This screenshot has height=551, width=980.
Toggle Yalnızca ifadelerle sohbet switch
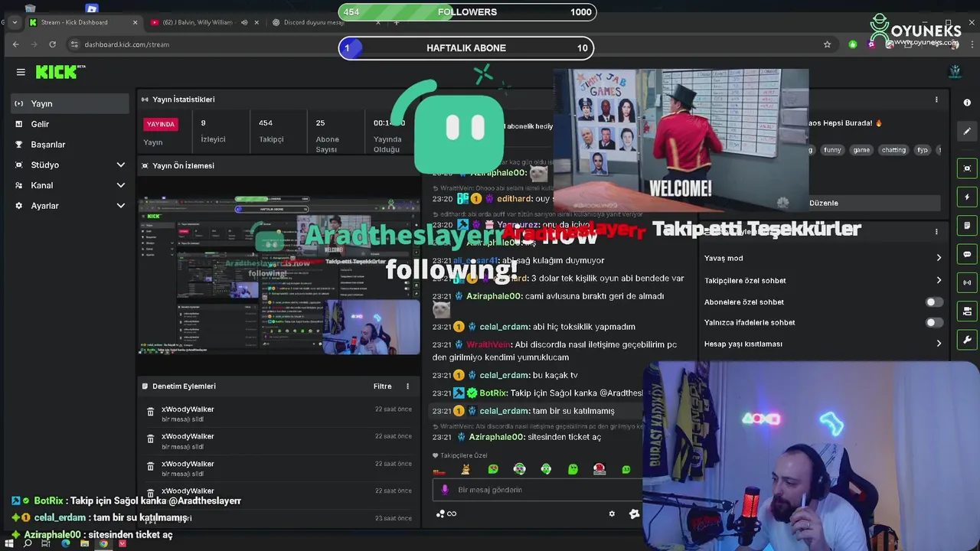coord(933,322)
